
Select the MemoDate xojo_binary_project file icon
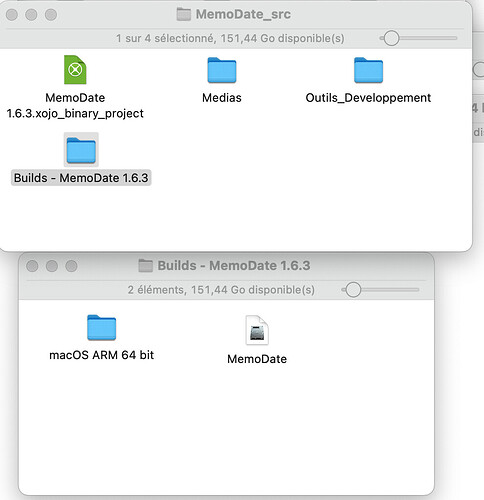[75, 70]
